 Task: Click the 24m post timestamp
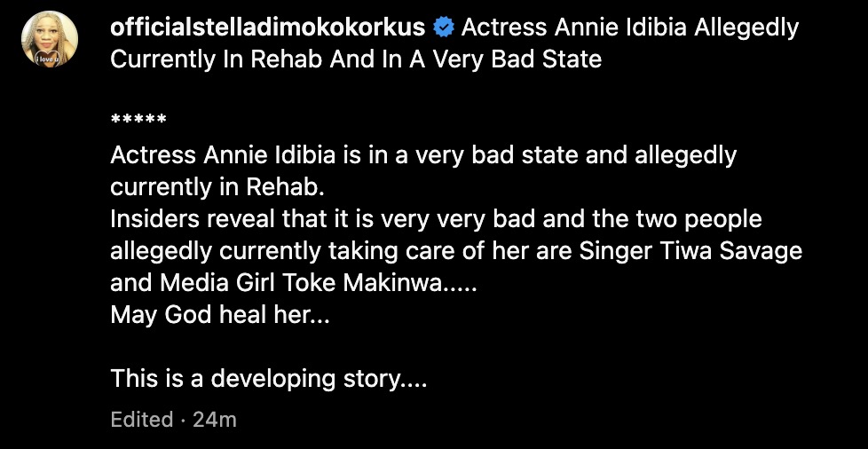pos(216,420)
